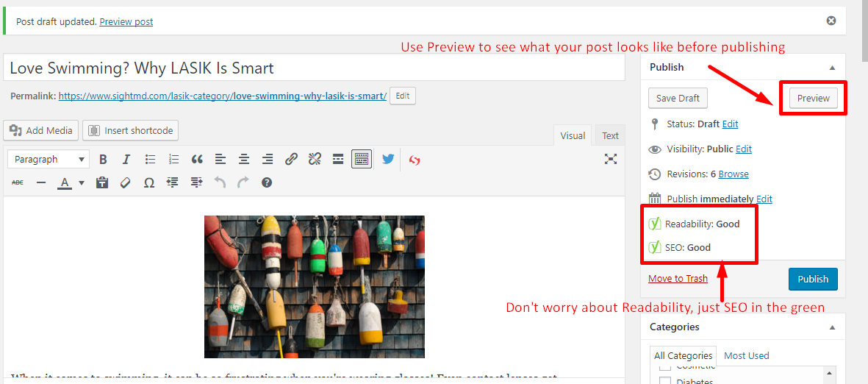Click the red swirl shortcode icon
868x384 pixels.
pos(415,160)
